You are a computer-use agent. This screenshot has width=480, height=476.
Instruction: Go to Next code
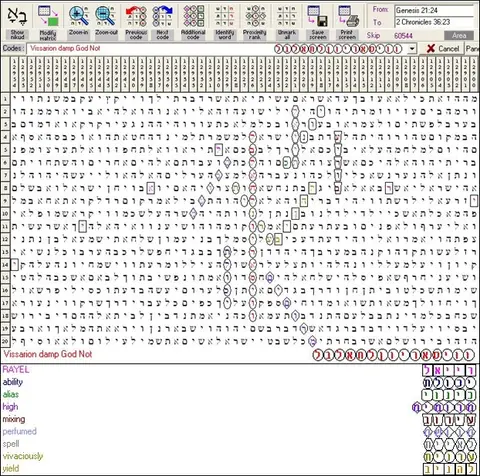pyautogui.click(x=162, y=16)
